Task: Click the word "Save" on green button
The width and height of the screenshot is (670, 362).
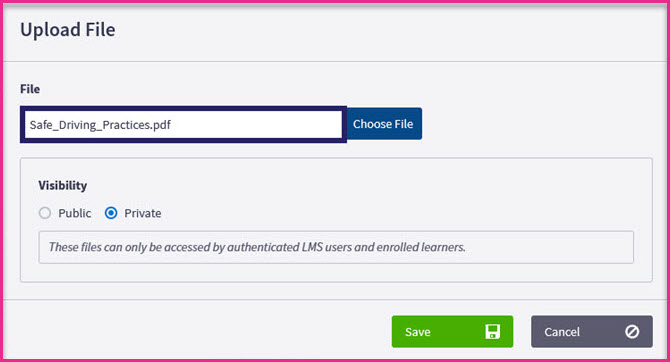Action: (417, 332)
